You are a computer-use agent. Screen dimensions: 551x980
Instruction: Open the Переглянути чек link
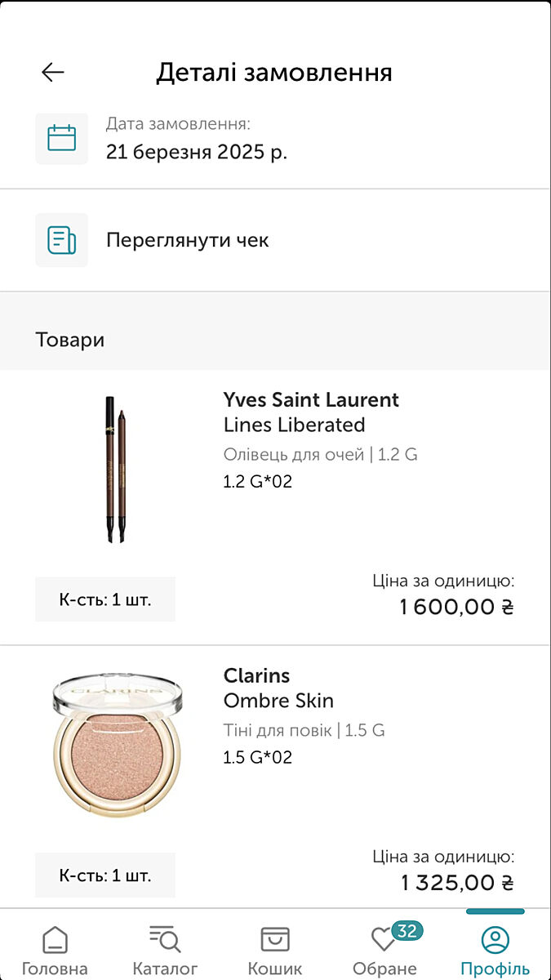click(188, 240)
